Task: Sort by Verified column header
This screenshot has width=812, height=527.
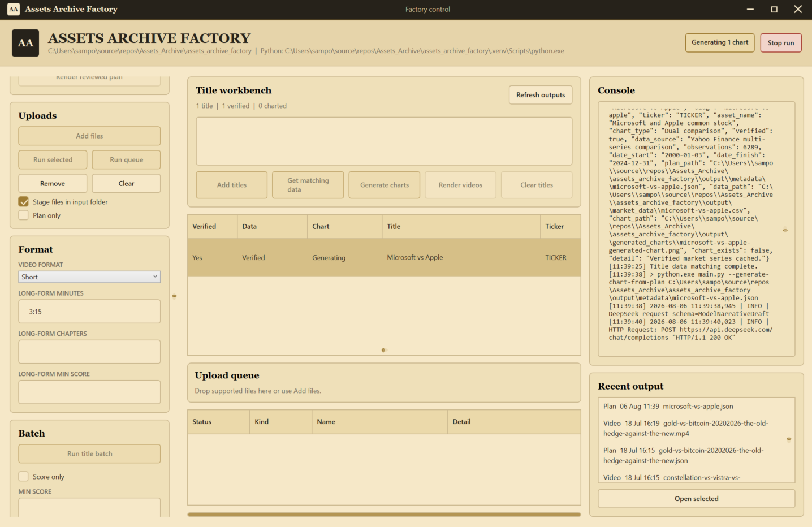Action: [213, 226]
